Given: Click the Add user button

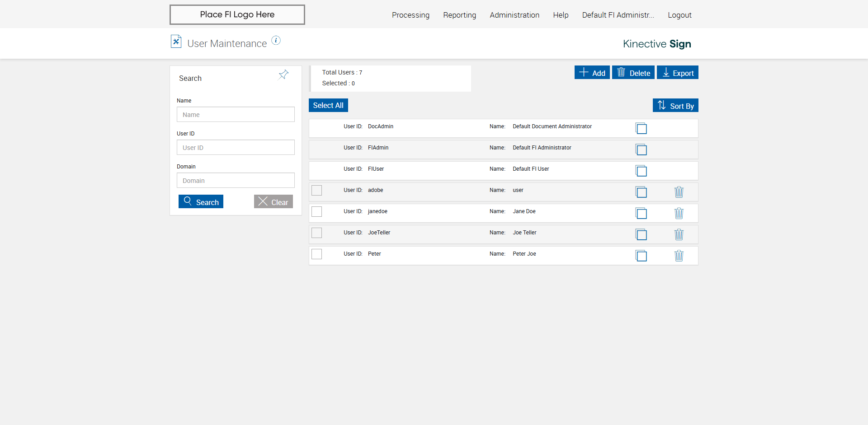Looking at the screenshot, I should tap(592, 73).
